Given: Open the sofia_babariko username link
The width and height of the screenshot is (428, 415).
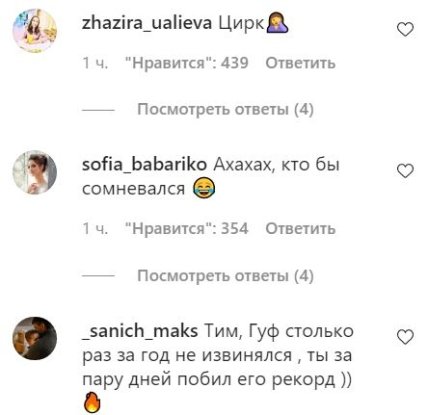Looking at the screenshot, I should coord(144,165).
